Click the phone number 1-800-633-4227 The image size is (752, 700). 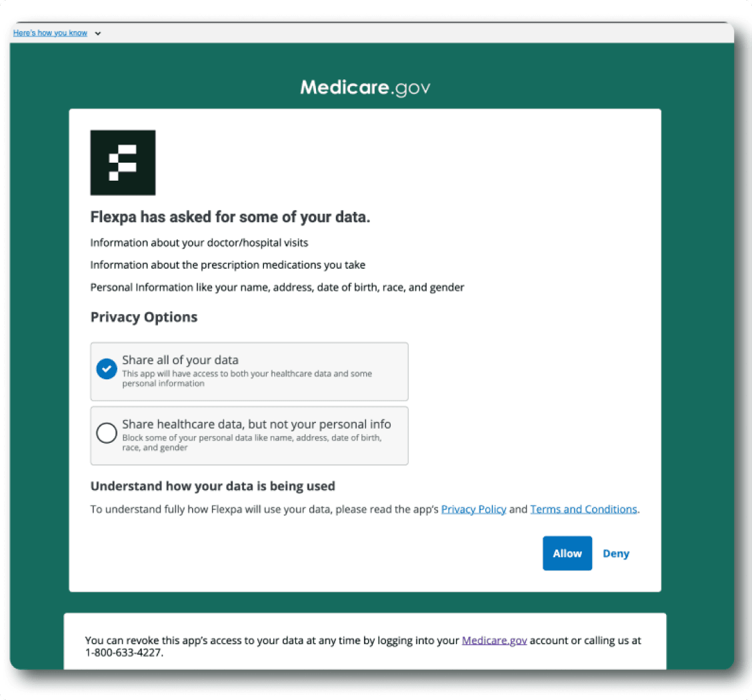(x=123, y=653)
